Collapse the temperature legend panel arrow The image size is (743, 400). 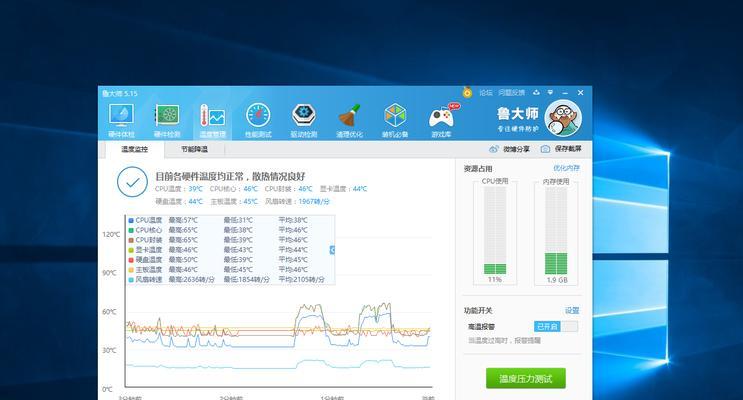tap(332, 250)
